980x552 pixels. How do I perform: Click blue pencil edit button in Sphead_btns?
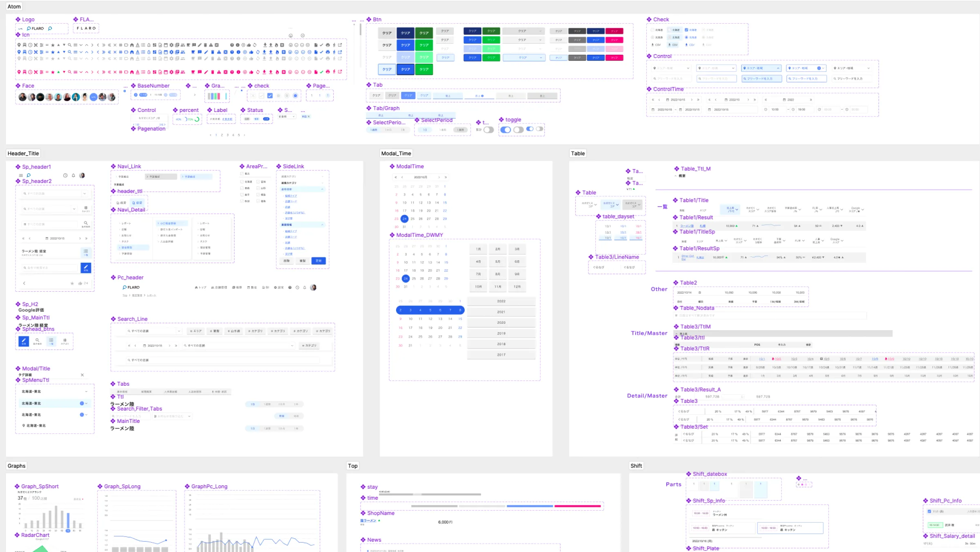[x=24, y=341]
